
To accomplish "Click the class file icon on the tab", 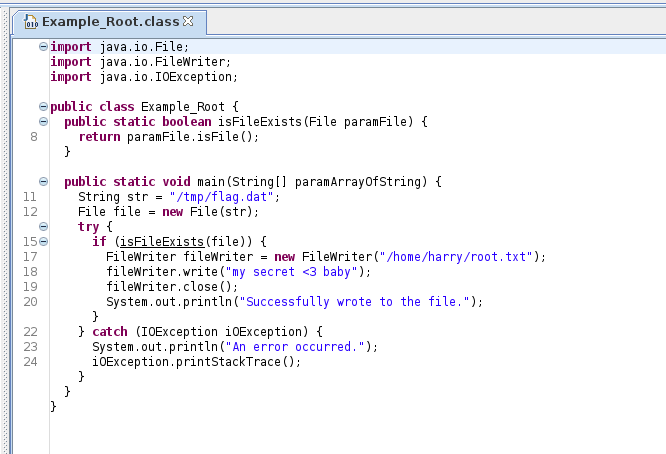I will pos(31,22).
